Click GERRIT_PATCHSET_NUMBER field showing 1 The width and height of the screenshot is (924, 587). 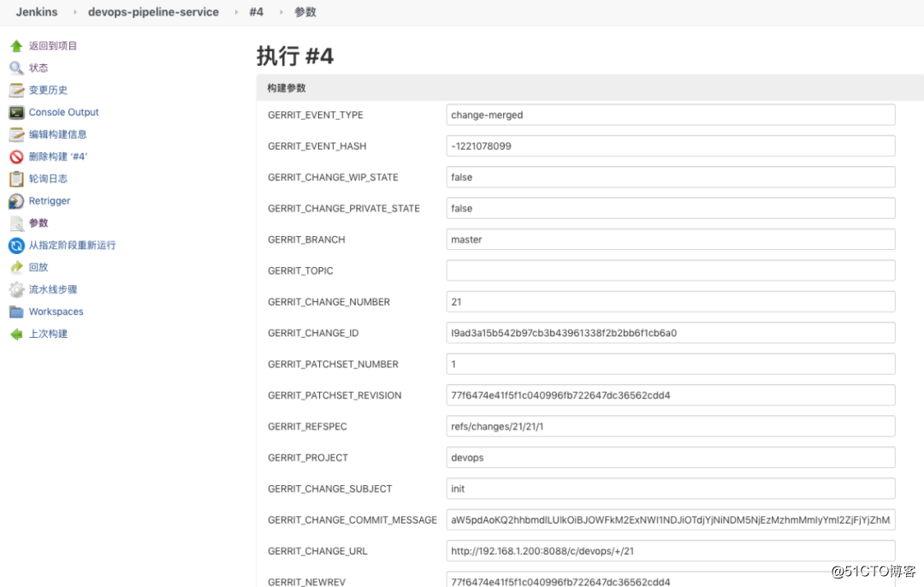coord(671,365)
